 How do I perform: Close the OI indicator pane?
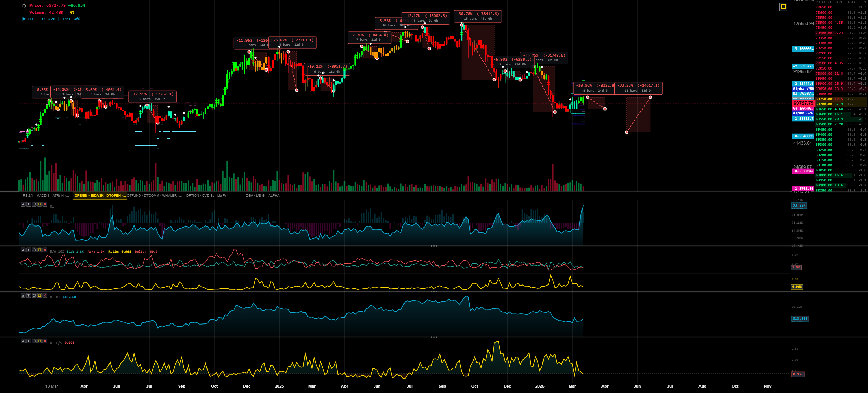tap(45, 204)
